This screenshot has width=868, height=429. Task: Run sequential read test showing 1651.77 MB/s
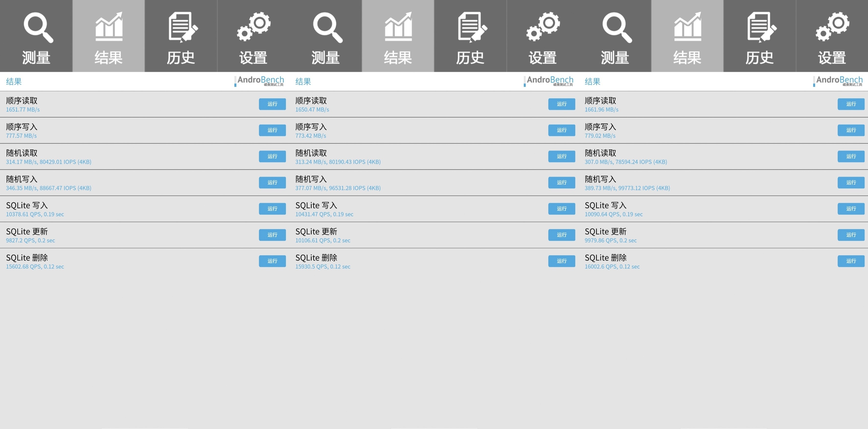coord(272,104)
